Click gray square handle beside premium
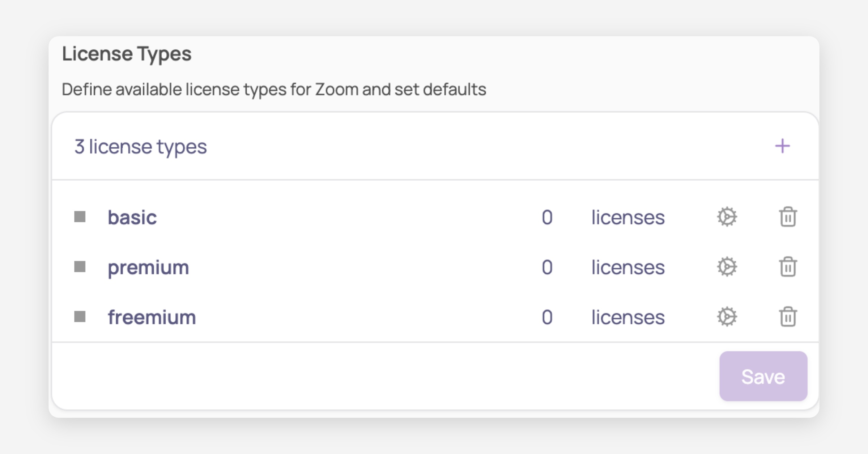 pos(80,267)
